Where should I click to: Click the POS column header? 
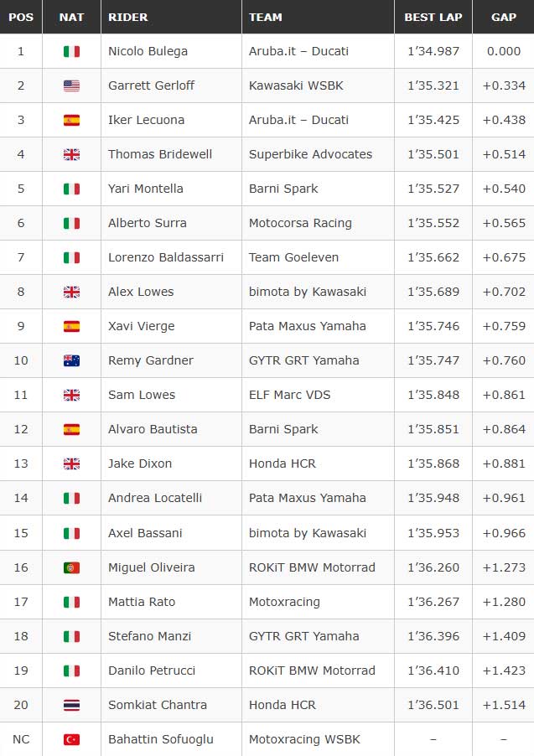21,17
